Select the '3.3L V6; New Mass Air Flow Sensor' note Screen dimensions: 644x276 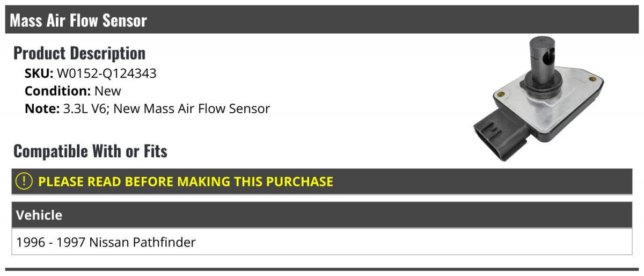point(166,109)
